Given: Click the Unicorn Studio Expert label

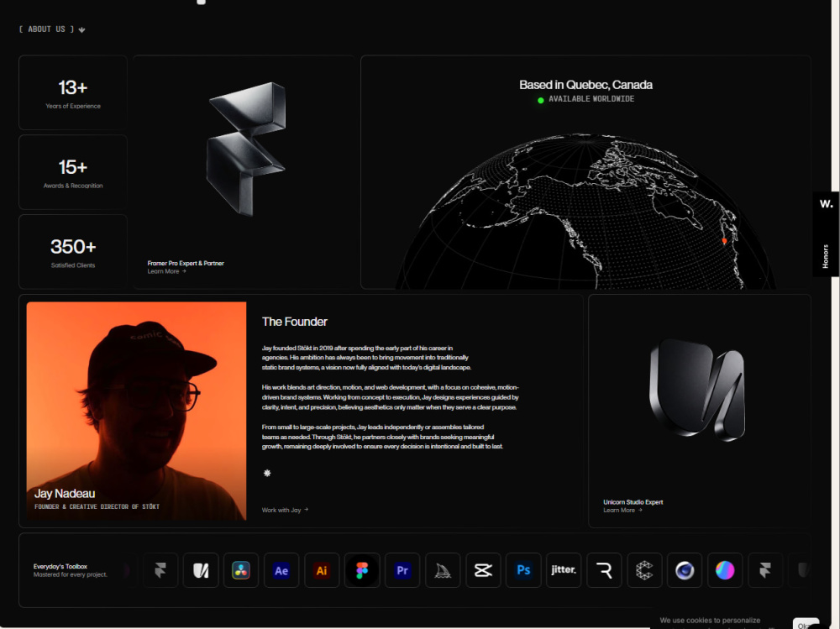Looking at the screenshot, I should (x=633, y=502).
